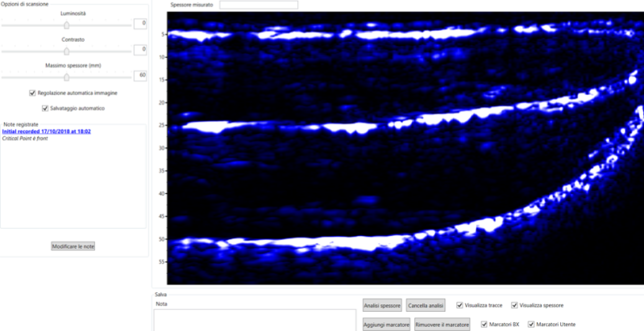Click the Luminosità slider handle
Screen dimensions: 644x331
67,25
